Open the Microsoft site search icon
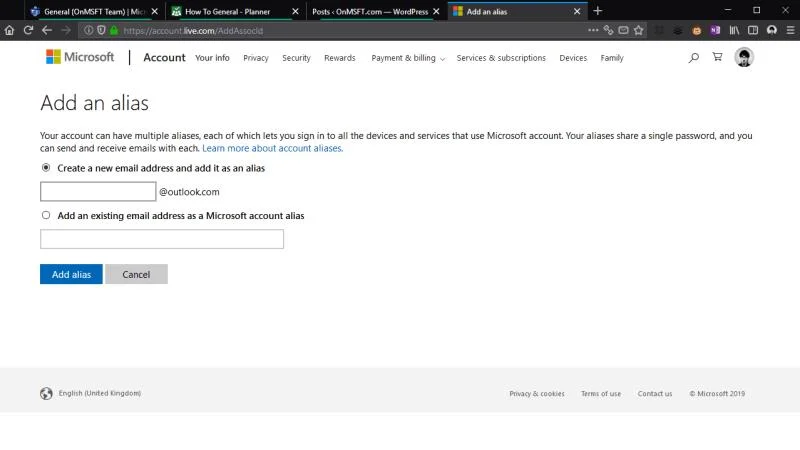Viewport: 800px width, 450px height. point(693,58)
